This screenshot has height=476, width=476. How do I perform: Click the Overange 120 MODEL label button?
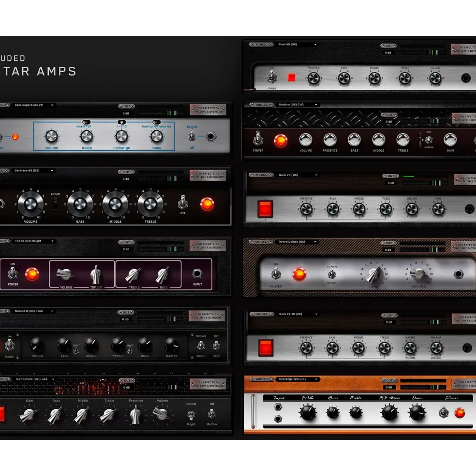point(261,379)
